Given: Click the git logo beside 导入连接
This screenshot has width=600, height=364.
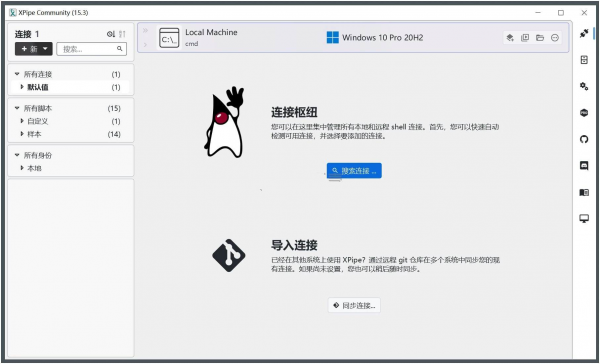Looking at the screenshot, I should point(229,255).
